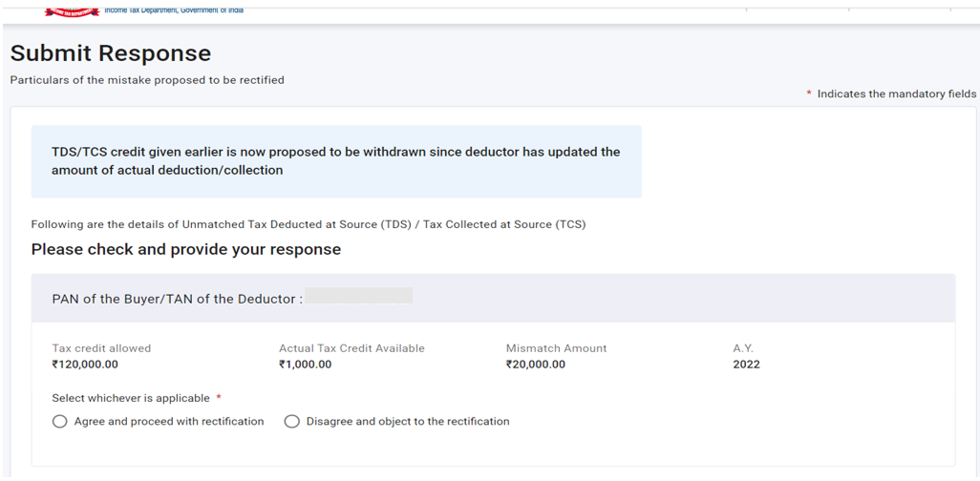Choose Disagree and object to the rectification
Screen dimensions: 980x481
tap(292, 421)
